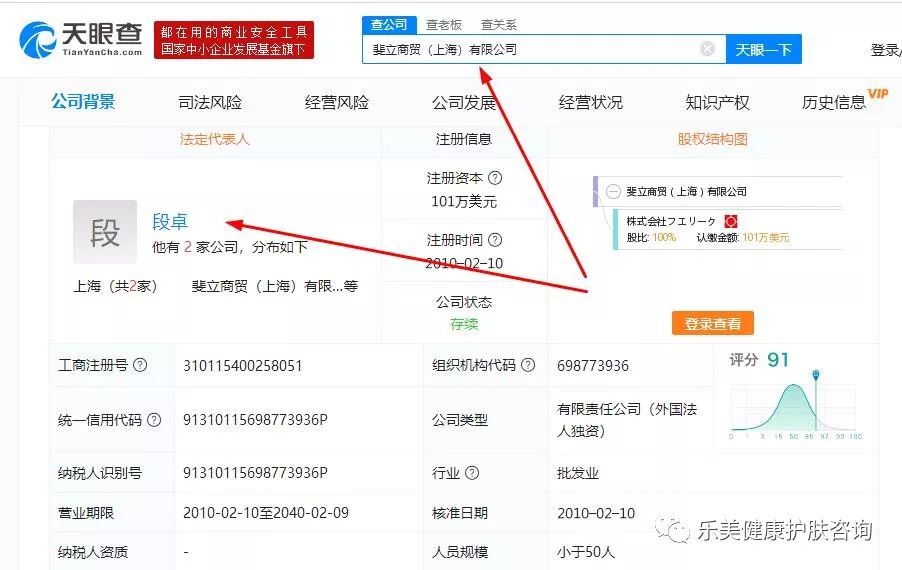Click the 上海（共2家） region entry
Screen dimensions: 902x570
[116, 286]
